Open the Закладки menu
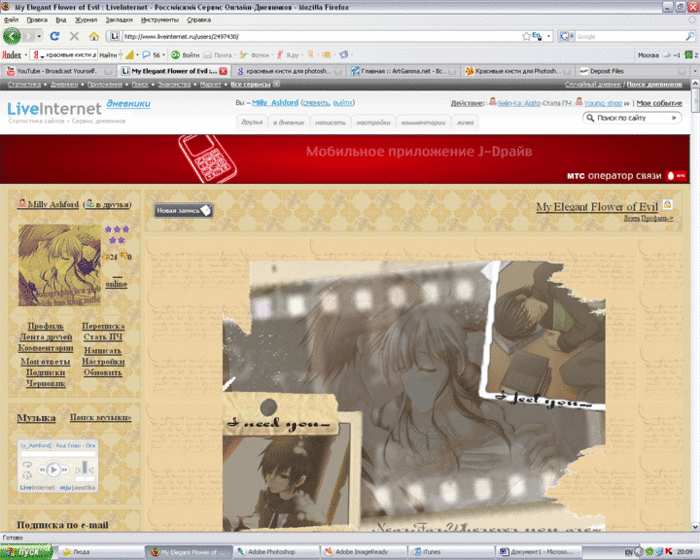This screenshot has width=700, height=560. pyautogui.click(x=119, y=20)
